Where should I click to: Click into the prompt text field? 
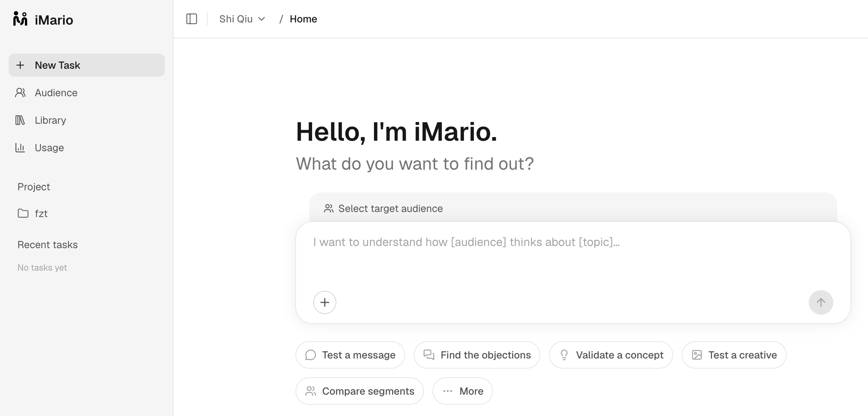tap(573, 253)
